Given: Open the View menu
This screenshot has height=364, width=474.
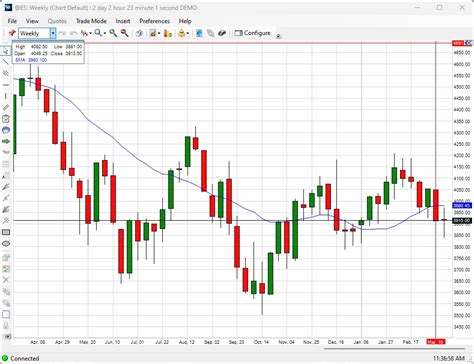Looking at the screenshot, I should 32,21.
